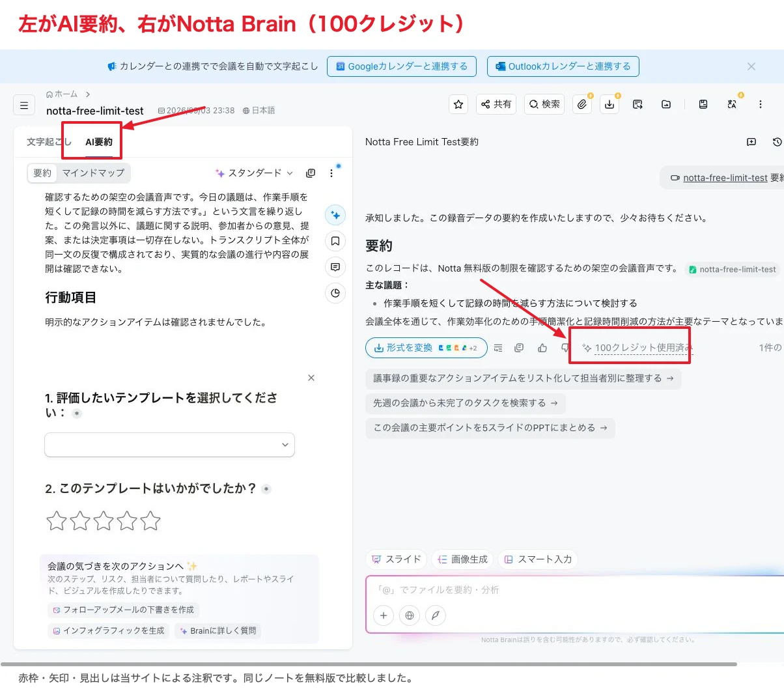784x691 pixels.
Task: Click the clock history side icon
Action: pos(335,293)
